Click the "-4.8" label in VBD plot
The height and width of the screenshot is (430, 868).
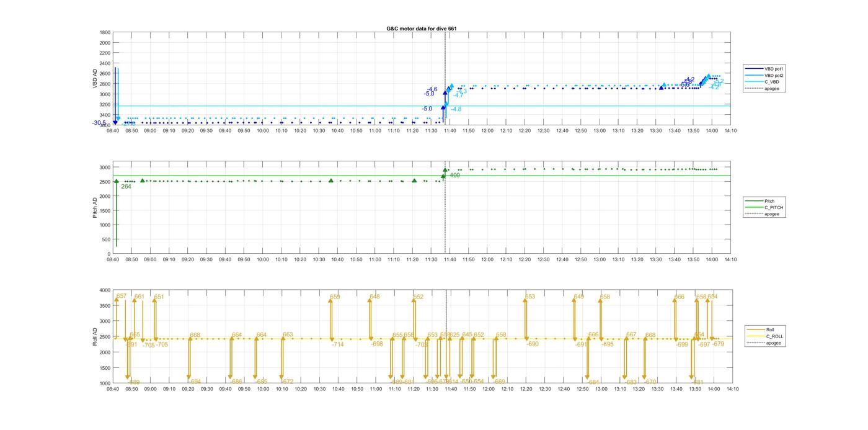(456, 109)
